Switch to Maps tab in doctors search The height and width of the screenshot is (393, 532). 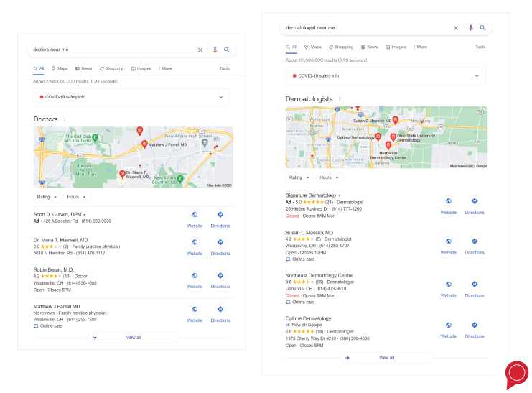point(60,69)
